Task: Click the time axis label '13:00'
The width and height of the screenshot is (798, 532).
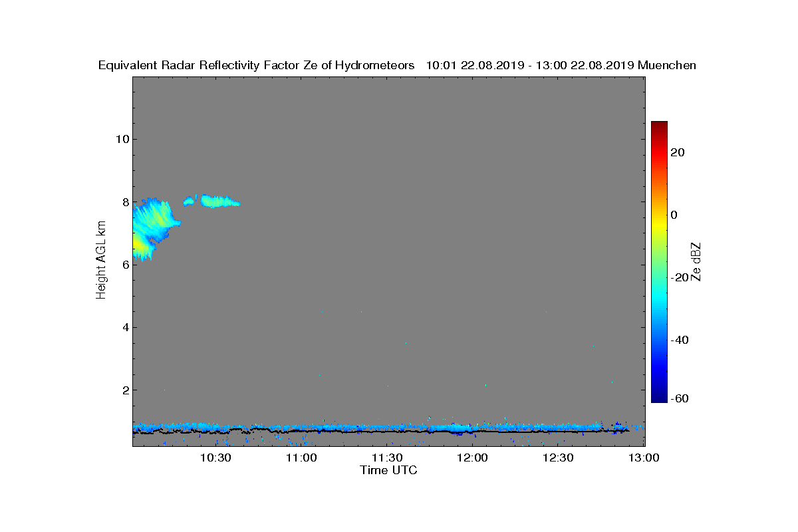Action: [644, 458]
